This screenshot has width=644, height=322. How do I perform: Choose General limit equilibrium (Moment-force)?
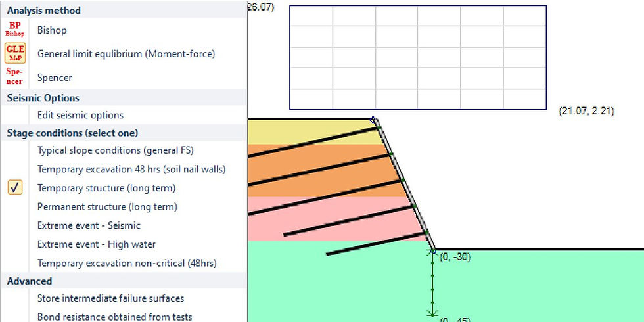click(x=126, y=54)
